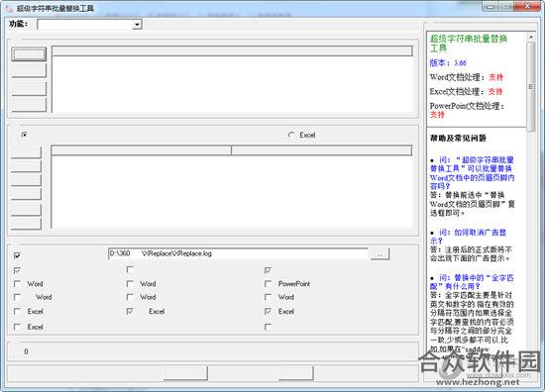Screen dimensions: 545x392
Task: Toggle the checkbox beside the log file path
Action: point(17,255)
